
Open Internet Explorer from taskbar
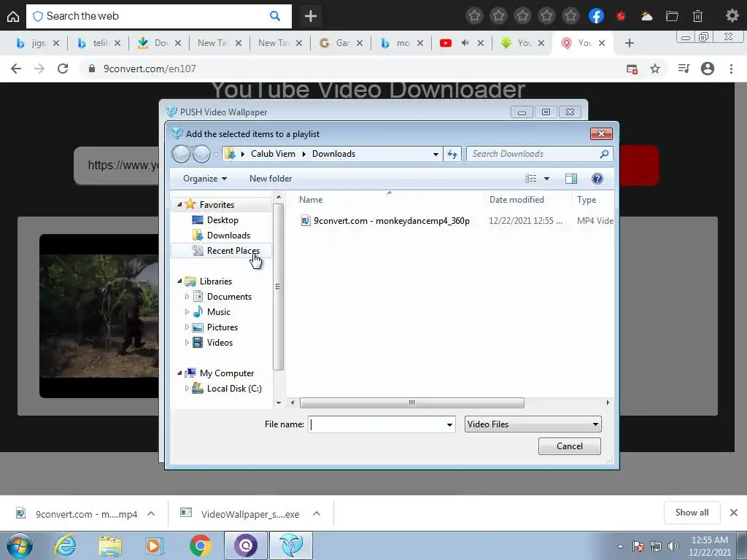(64, 545)
